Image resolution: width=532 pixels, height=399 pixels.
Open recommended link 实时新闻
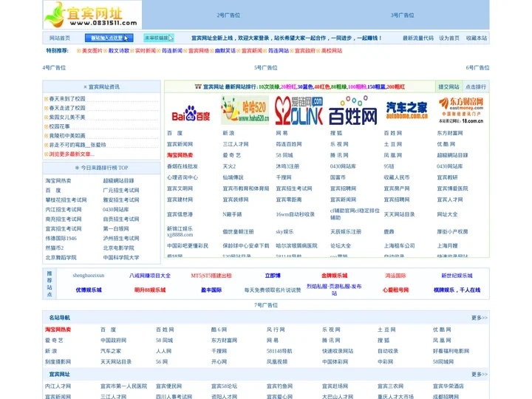(146, 50)
